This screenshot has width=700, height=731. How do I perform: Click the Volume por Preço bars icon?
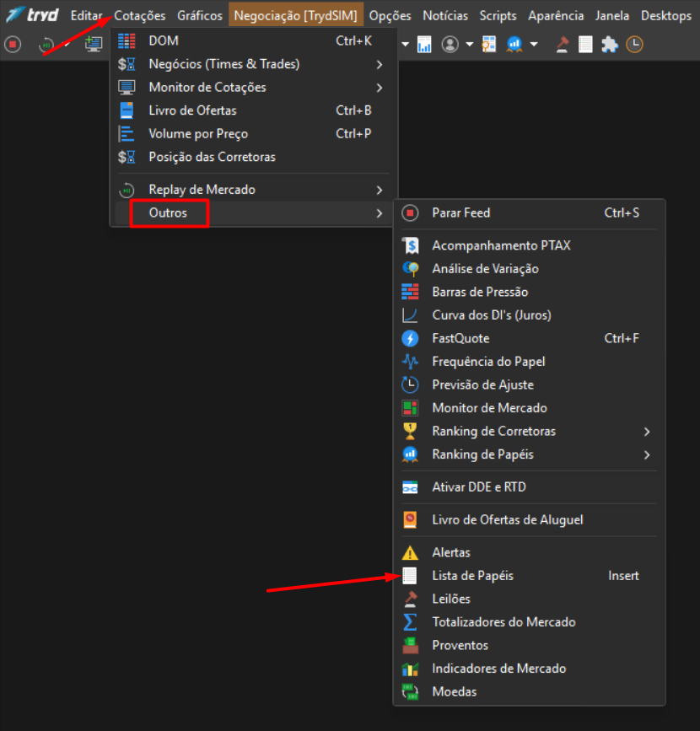[127, 134]
